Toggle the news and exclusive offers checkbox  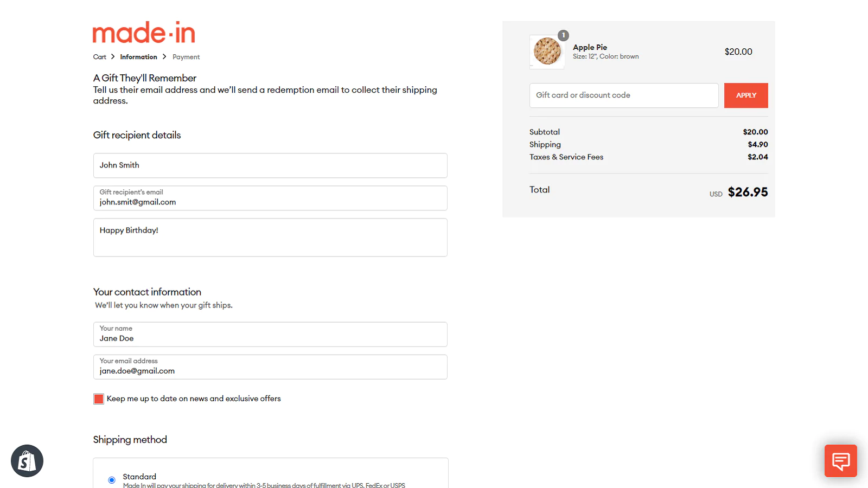tap(99, 399)
